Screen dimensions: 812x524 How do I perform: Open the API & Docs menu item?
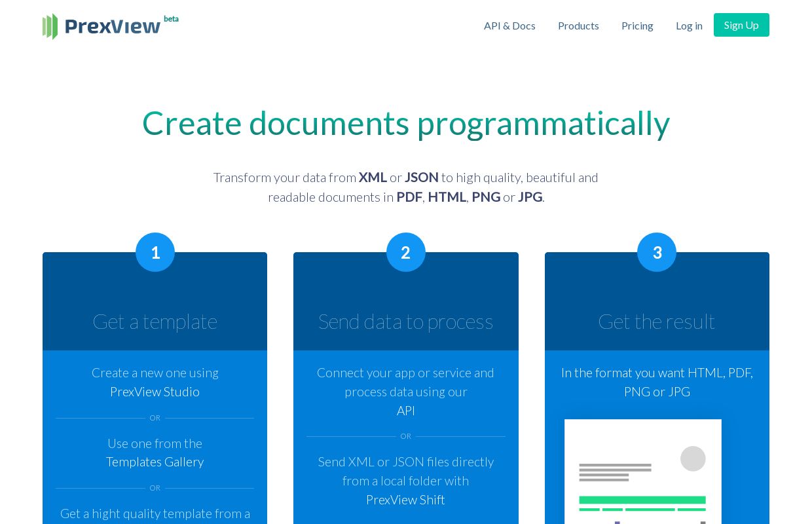(x=509, y=26)
